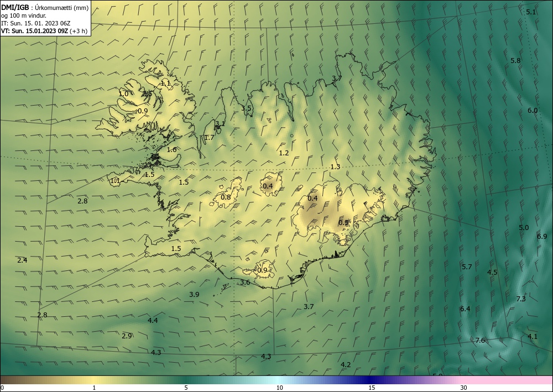This screenshot has width=553, height=392.
Task: Click the color scale label 10
Action: click(x=280, y=388)
